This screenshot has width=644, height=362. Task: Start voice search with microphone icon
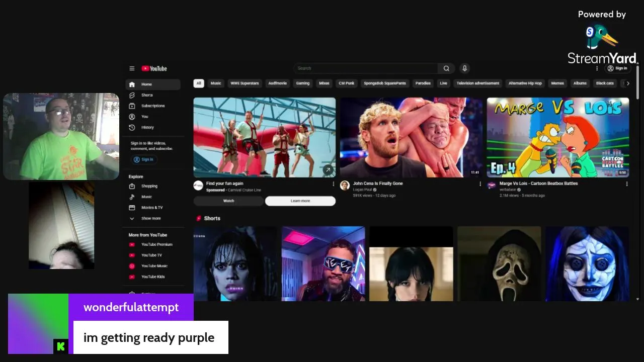tap(464, 68)
